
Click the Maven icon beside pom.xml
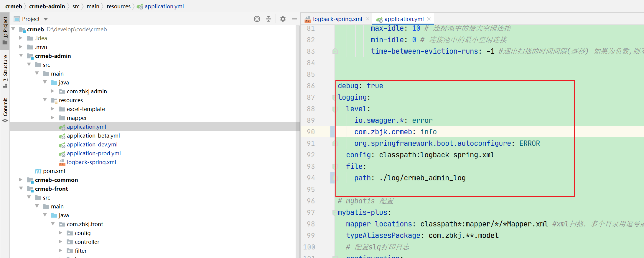38,171
